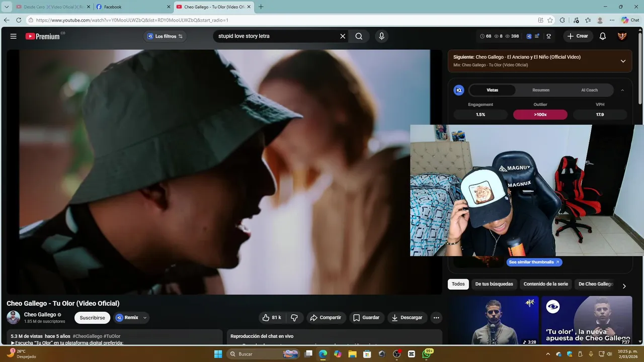Click the Outlier >100x badge
Image resolution: width=644 pixels, height=362 pixels.
pos(540,115)
